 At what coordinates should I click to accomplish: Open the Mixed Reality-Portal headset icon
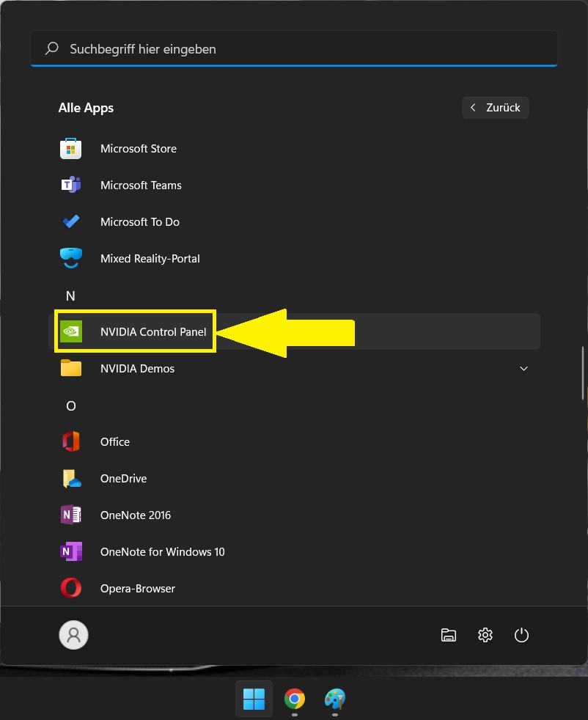coord(70,258)
